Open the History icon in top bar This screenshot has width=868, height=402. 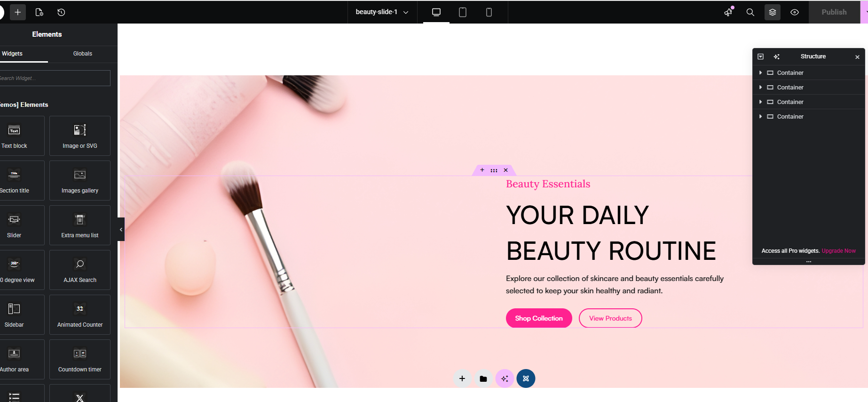(x=61, y=12)
